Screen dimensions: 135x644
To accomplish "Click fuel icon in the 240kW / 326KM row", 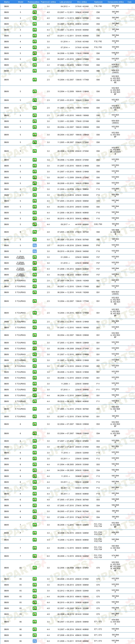I will click(x=35, y=533).
